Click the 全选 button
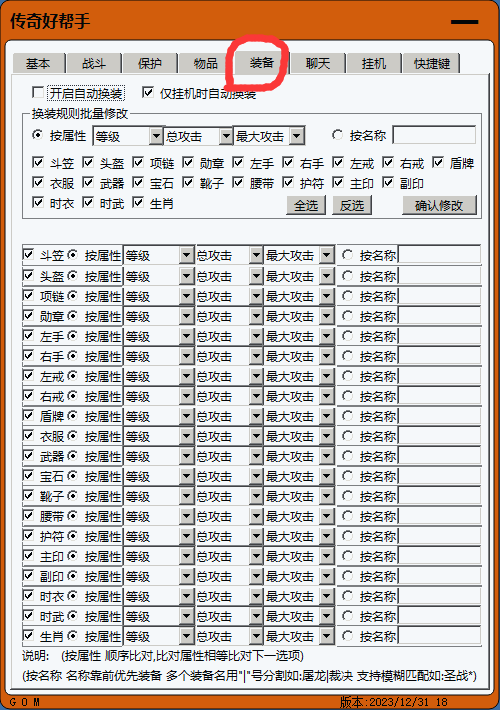Image resolution: width=500 pixels, height=710 pixels. (x=306, y=206)
